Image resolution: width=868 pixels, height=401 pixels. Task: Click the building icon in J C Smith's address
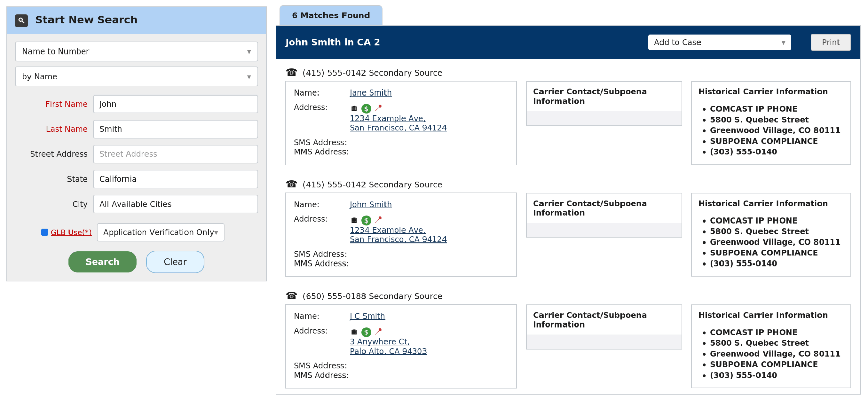coord(354,331)
